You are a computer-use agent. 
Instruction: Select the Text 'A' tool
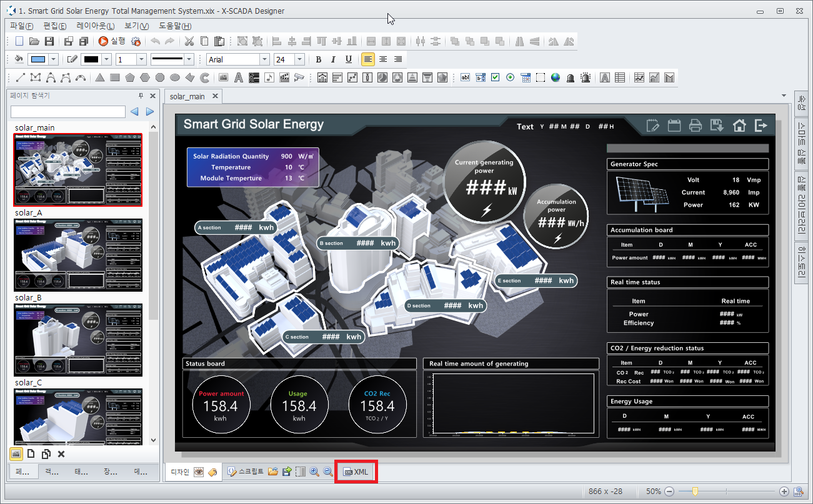click(x=238, y=77)
